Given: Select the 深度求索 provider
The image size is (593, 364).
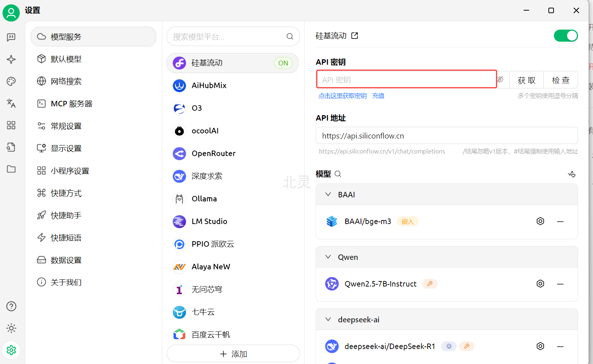Looking at the screenshot, I should 233,176.
